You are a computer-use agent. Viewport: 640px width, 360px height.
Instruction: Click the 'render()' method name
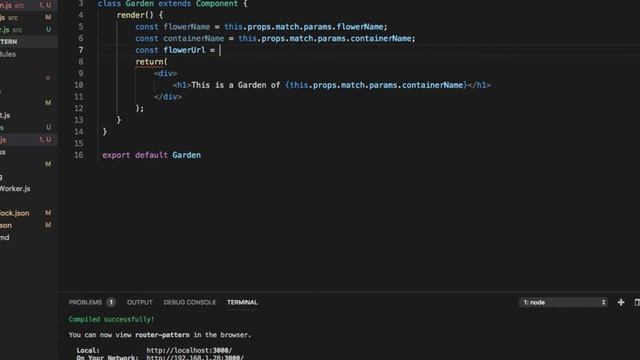[x=135, y=15]
